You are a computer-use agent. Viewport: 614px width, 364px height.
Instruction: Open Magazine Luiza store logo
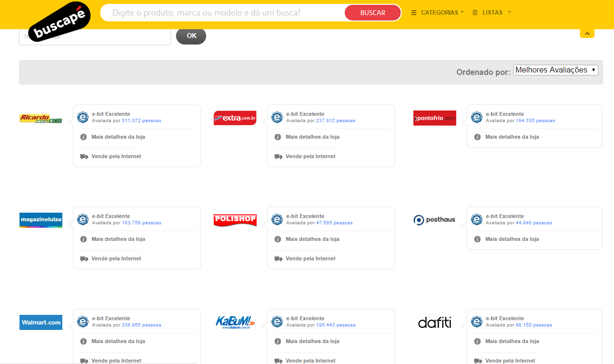click(x=41, y=220)
